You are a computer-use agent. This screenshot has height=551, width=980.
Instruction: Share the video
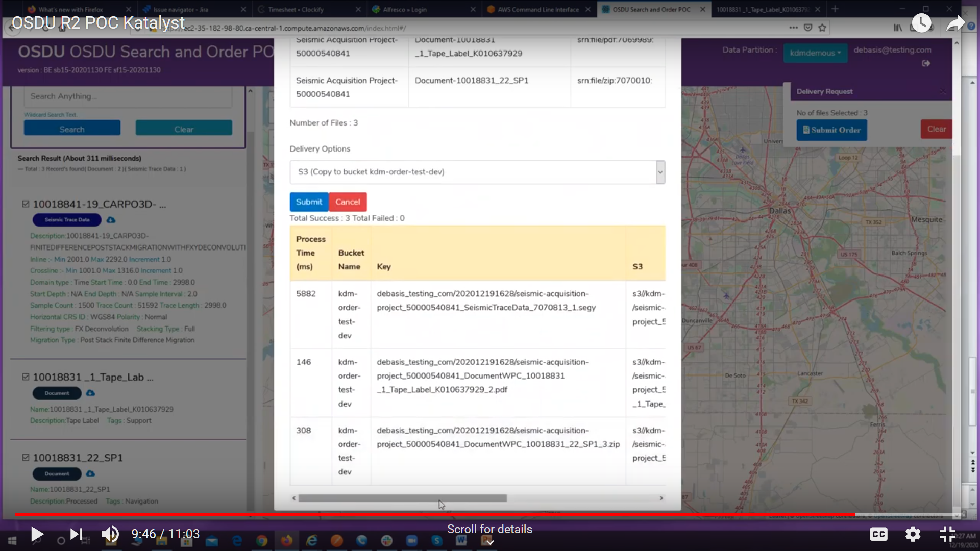pos(955,23)
